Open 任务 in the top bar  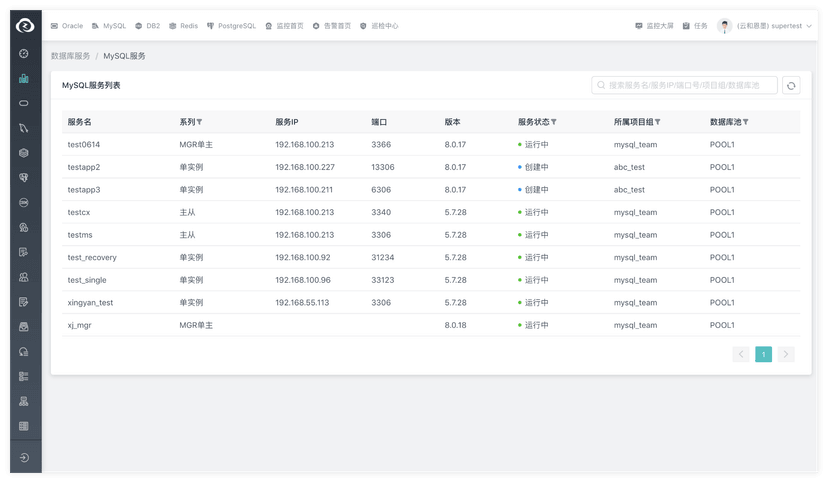point(695,26)
